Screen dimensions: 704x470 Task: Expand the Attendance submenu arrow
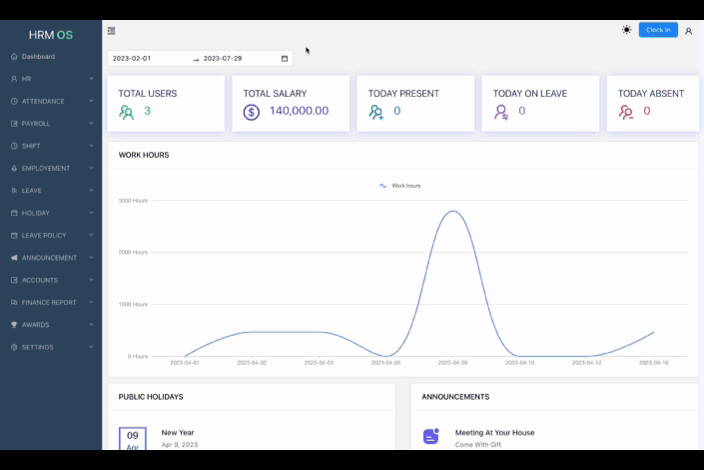tap(92, 101)
